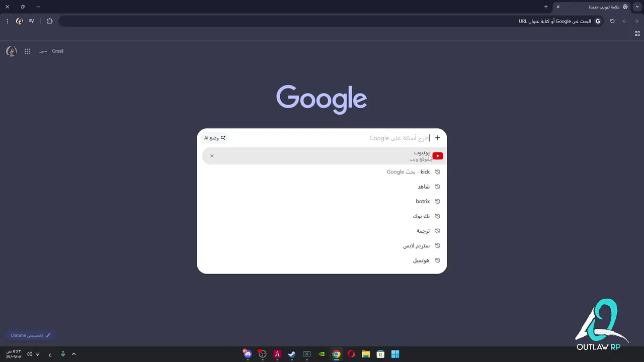This screenshot has height=362, width=644.
Task: Click the Google logo
Action: coord(321,100)
